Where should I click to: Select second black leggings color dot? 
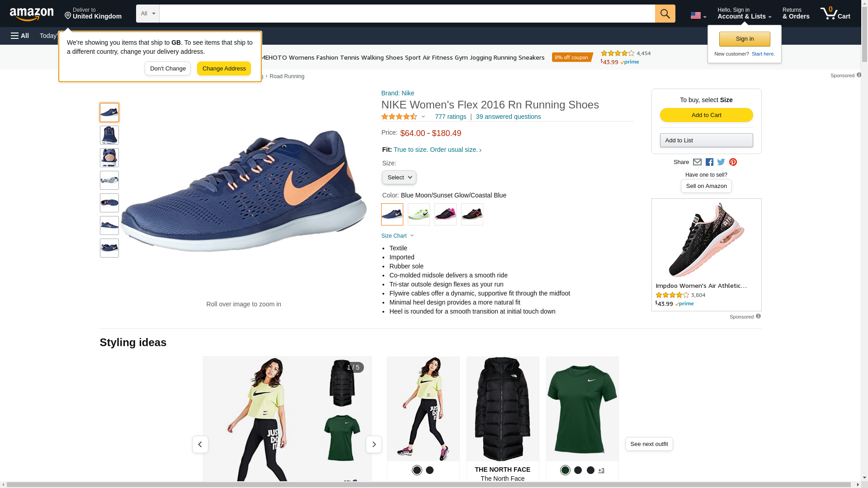429,470
